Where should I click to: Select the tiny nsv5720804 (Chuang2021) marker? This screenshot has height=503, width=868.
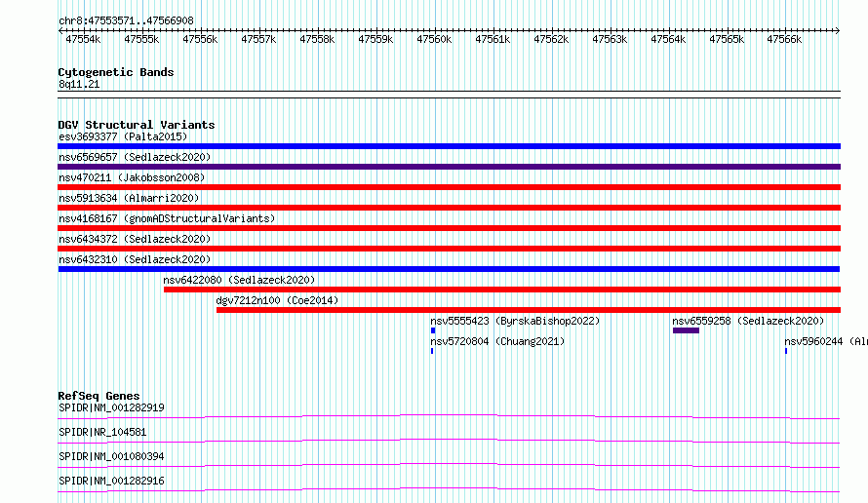[432, 351]
